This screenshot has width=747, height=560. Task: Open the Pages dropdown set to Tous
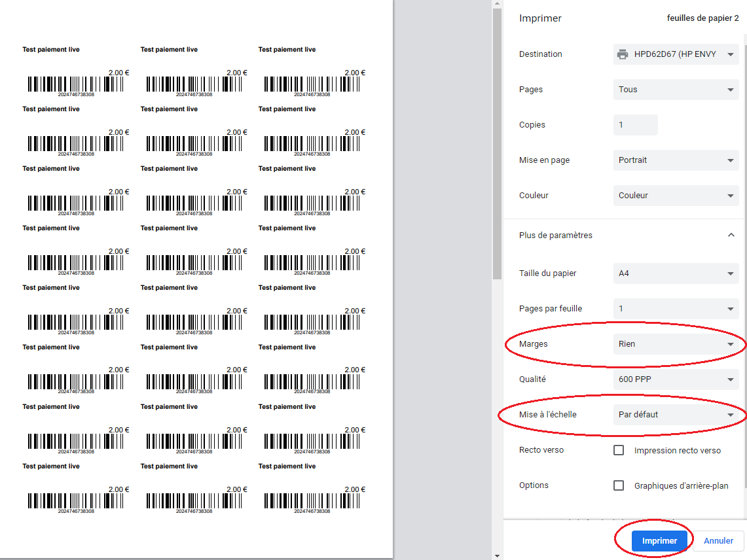pos(676,90)
